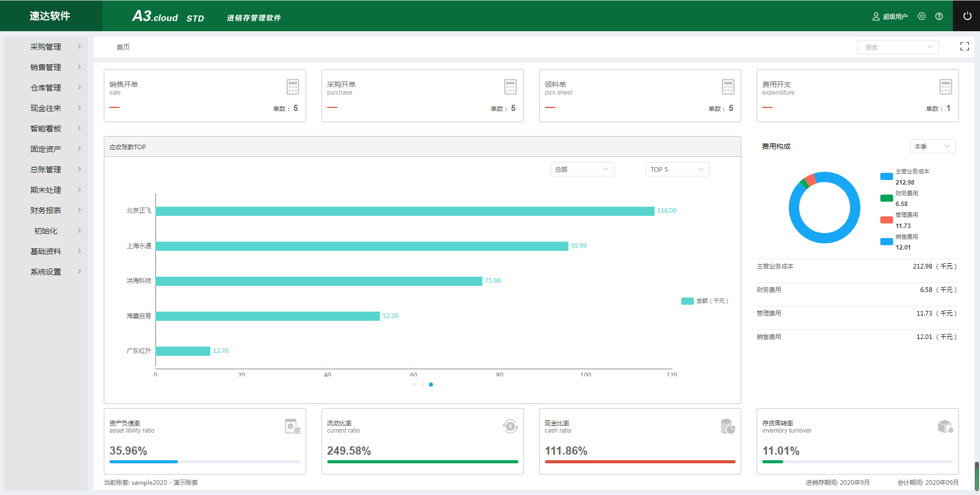Toggle the 金额（千元）chart legend

point(704,301)
